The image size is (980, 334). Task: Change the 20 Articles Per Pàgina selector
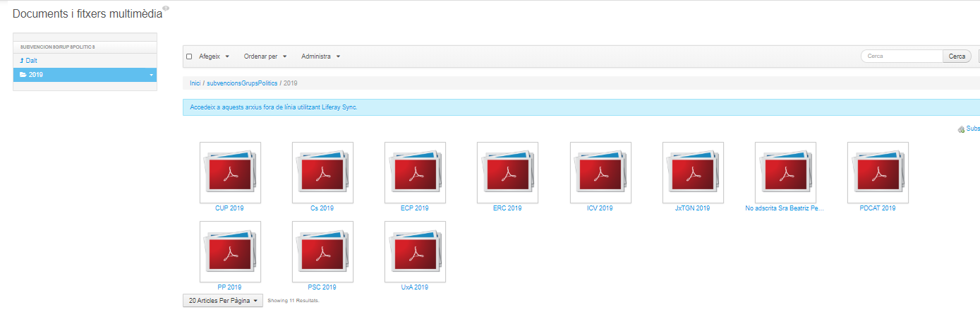pos(222,301)
